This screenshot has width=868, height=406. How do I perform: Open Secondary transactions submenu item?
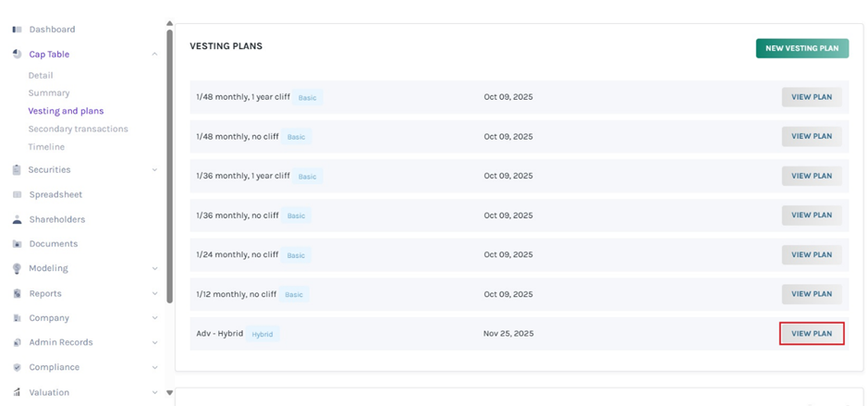(78, 129)
